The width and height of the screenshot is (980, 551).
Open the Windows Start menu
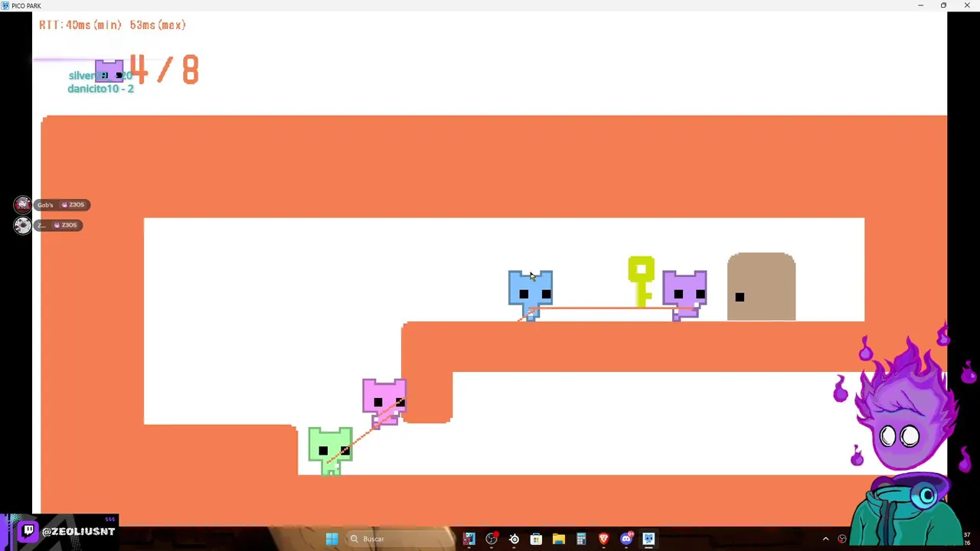point(332,539)
